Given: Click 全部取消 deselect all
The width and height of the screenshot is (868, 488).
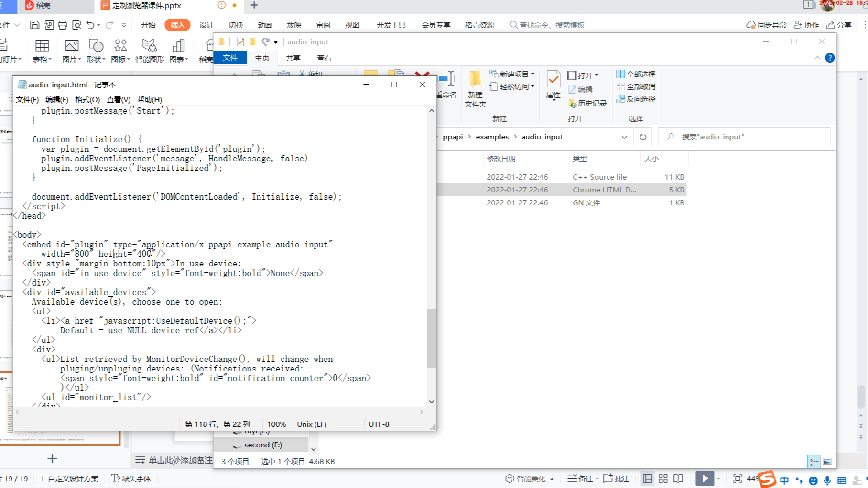Looking at the screenshot, I should point(636,86).
